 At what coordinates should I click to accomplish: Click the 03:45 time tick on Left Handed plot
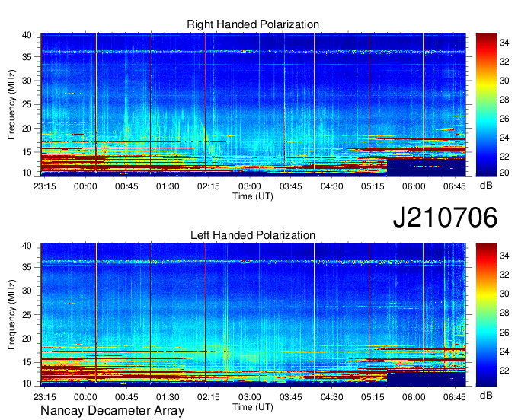click(x=291, y=397)
